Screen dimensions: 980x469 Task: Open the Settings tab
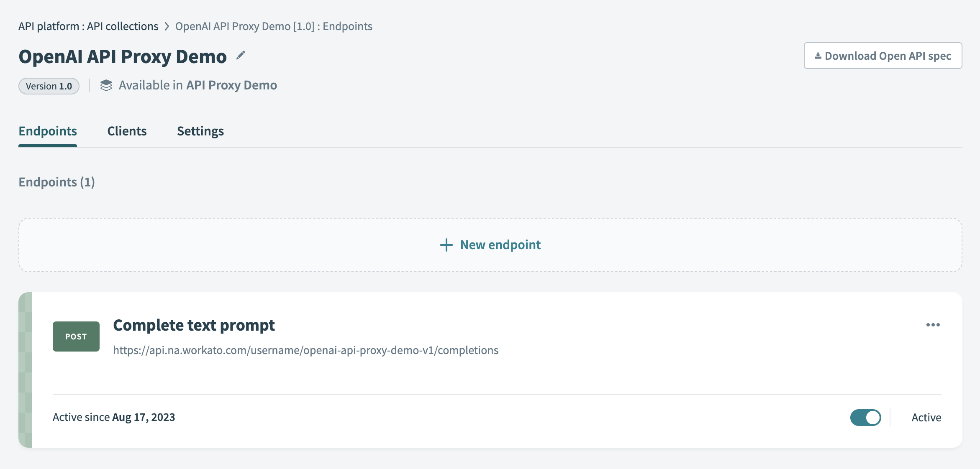pyautogui.click(x=200, y=131)
